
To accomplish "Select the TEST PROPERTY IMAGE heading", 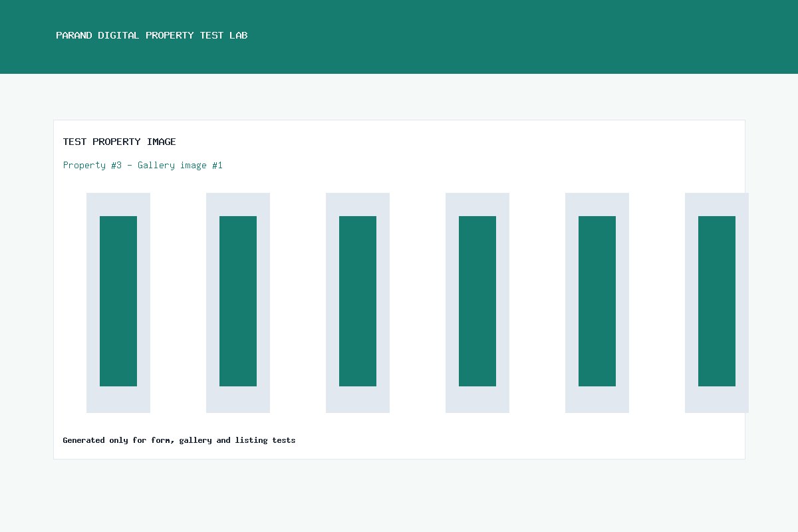I will (120, 142).
